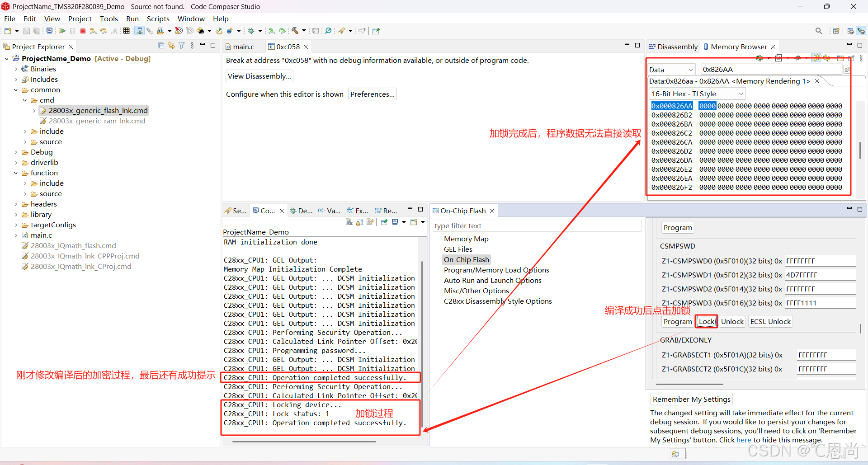Click the console horizontal scrollbar
The width and height of the screenshot is (868, 465).
(304, 442)
